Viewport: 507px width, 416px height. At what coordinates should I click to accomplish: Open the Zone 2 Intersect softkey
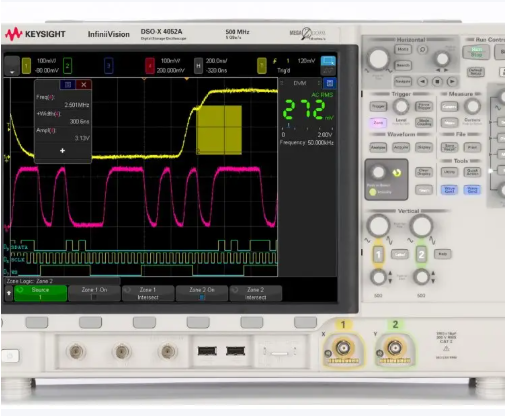point(256,293)
